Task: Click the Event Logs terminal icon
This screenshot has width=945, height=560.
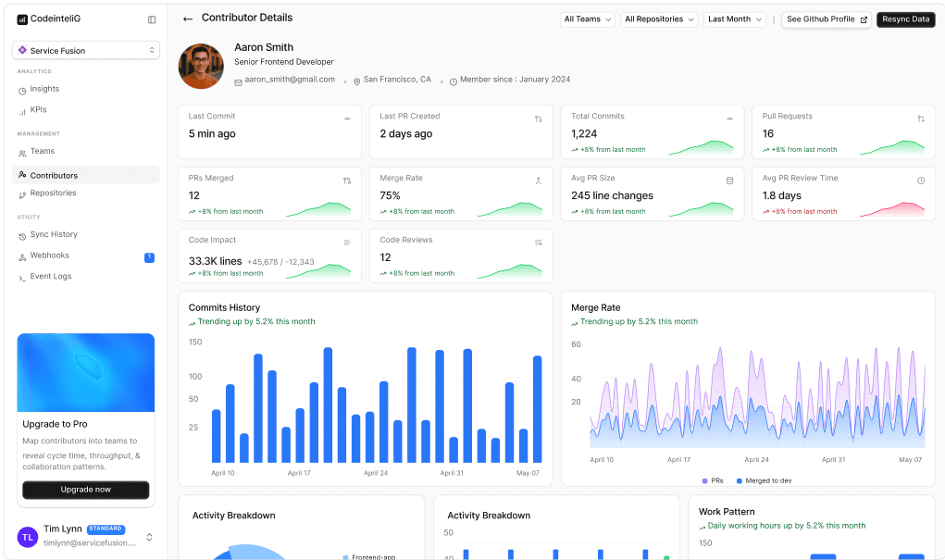Action: click(x=22, y=278)
